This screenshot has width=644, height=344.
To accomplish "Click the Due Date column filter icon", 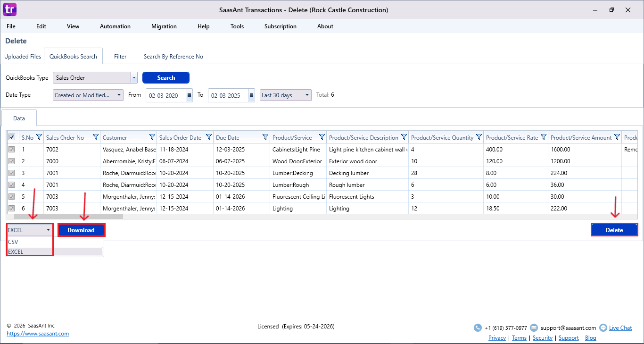I will click(265, 137).
